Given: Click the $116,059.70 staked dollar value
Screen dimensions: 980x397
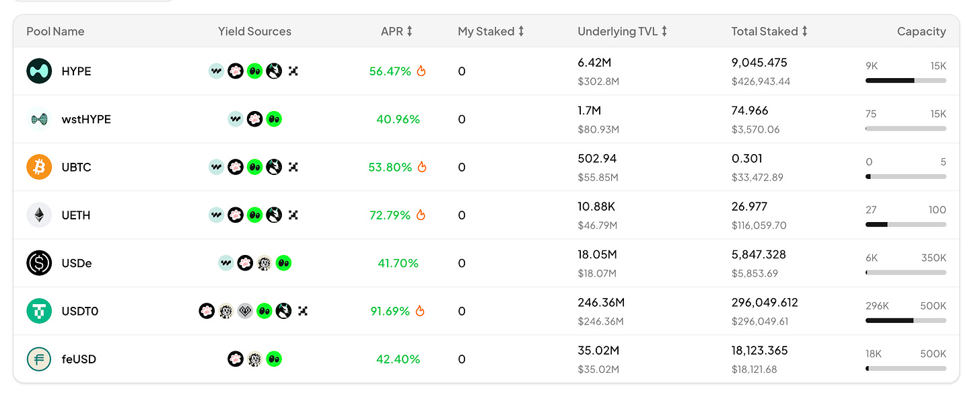Looking at the screenshot, I should 759,225.
